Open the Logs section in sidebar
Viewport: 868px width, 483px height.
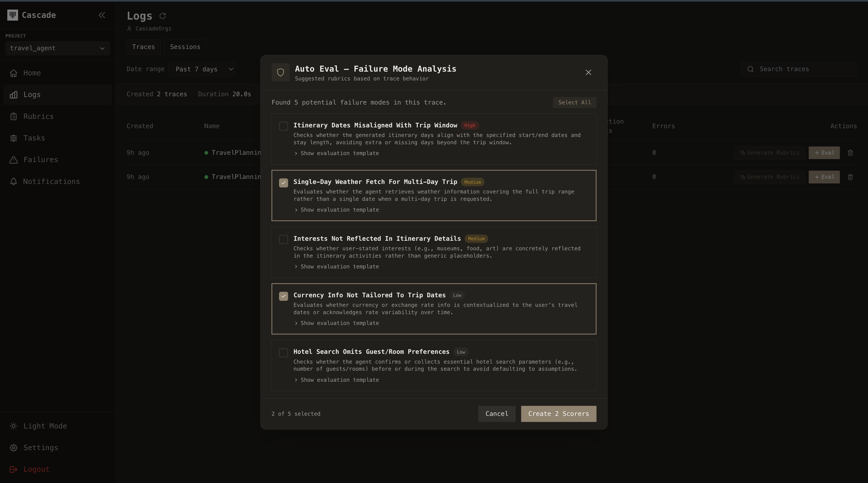[x=32, y=94]
